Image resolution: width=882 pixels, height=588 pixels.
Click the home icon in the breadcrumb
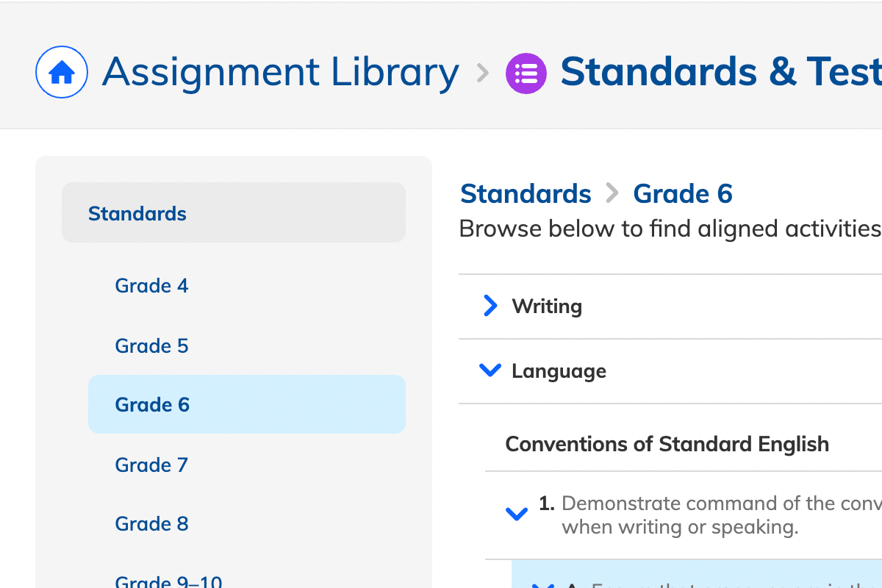[62, 71]
